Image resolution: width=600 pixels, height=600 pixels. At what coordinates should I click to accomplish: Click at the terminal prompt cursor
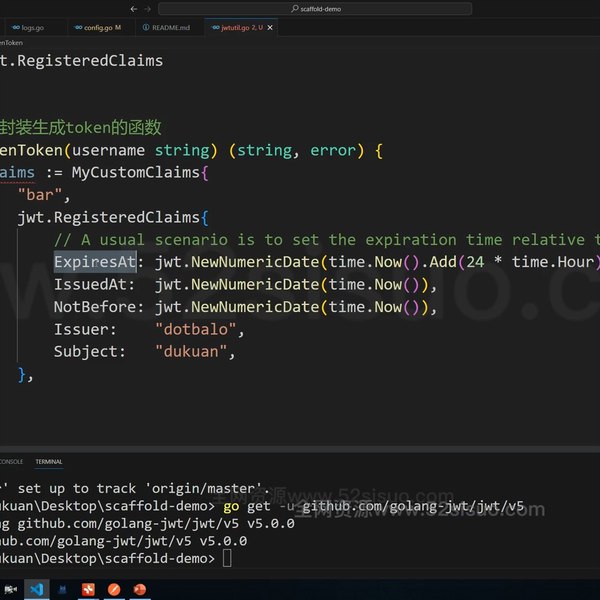click(x=227, y=558)
